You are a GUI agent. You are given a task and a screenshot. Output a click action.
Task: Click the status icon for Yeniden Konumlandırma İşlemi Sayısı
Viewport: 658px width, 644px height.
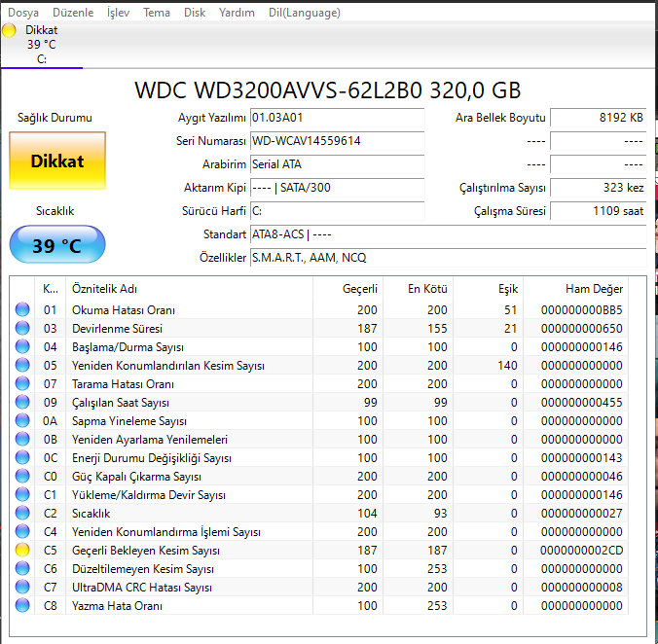tap(22, 531)
